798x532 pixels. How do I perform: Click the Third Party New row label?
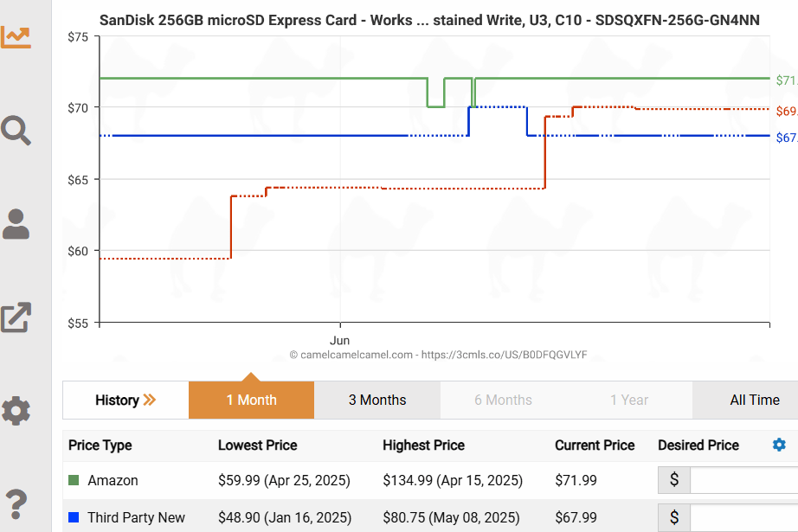coord(136,517)
